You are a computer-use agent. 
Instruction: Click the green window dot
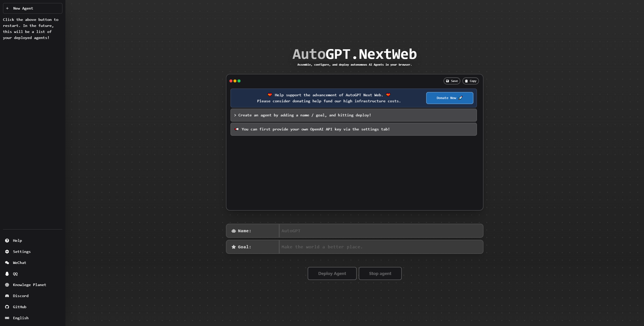[x=239, y=81]
